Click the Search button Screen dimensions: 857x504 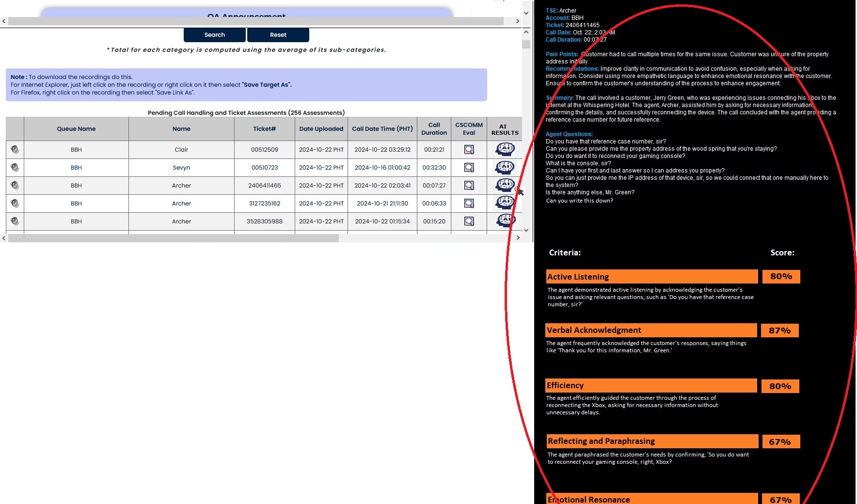214,35
